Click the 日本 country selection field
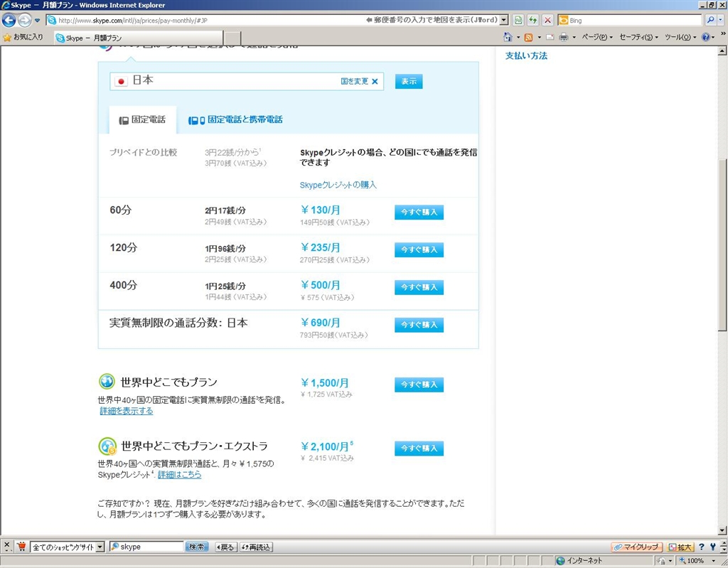The width and height of the screenshot is (728, 568). pos(247,81)
